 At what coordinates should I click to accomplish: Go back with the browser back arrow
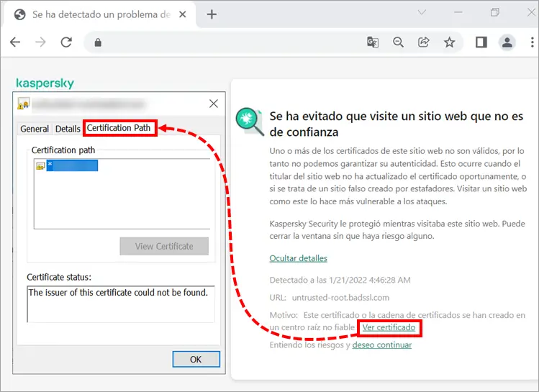15,42
